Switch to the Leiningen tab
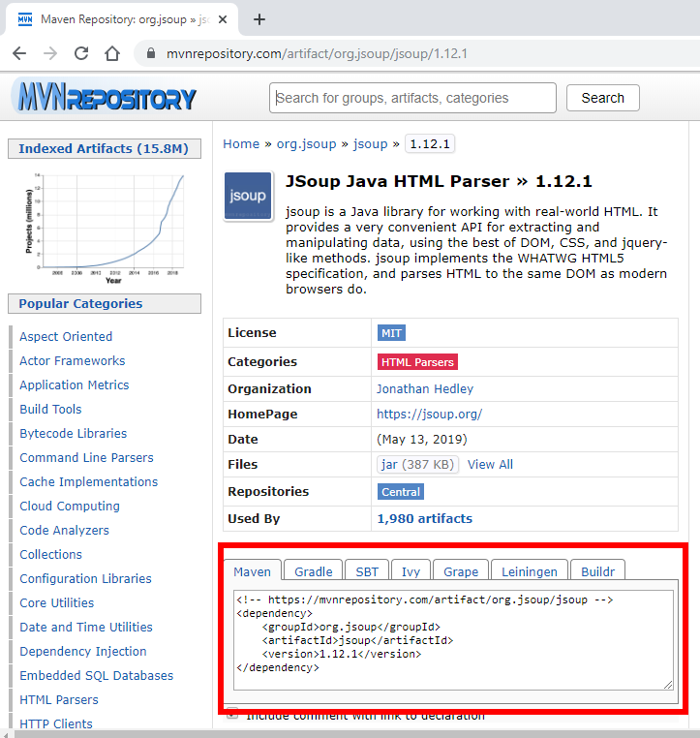700x738 pixels. (530, 570)
